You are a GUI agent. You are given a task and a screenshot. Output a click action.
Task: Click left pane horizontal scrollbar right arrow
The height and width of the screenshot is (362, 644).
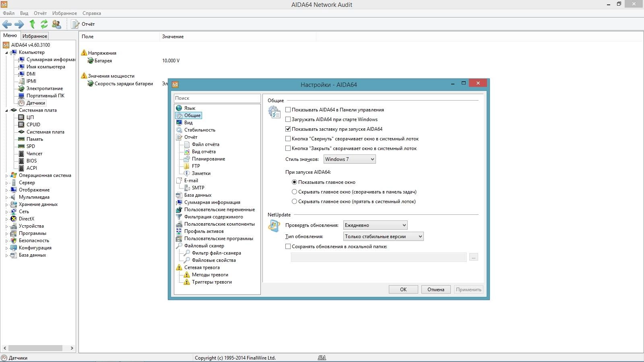(x=72, y=348)
